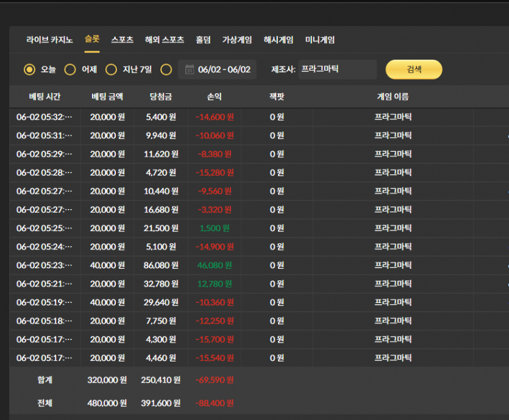Open the 가상게임 tab
The width and height of the screenshot is (509, 420).
237,40
